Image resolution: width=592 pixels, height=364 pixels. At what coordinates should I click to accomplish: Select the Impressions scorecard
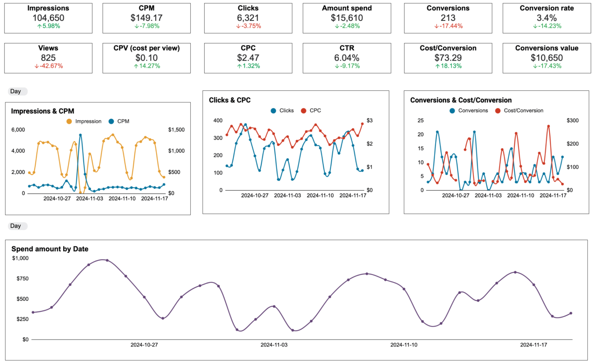coord(48,18)
